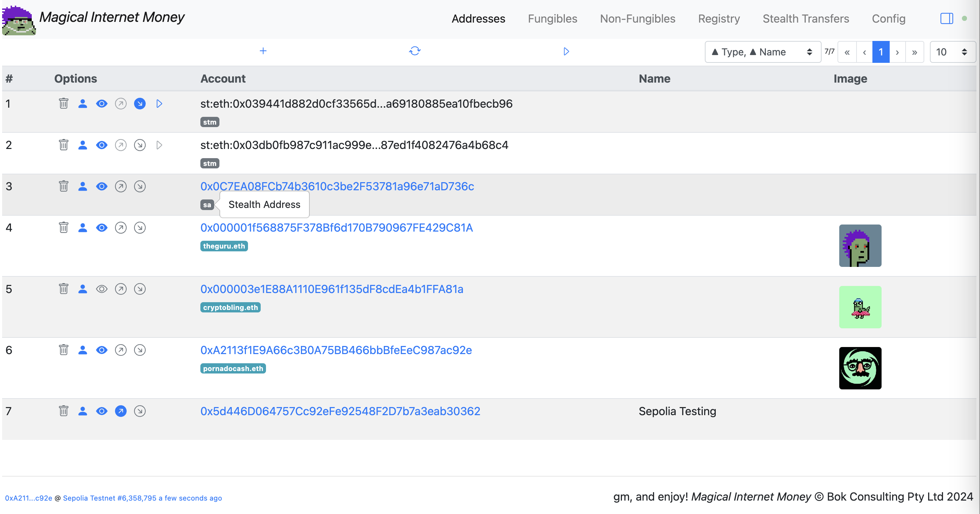
Task: Toggle the eye icon in row 3
Action: 102,186
